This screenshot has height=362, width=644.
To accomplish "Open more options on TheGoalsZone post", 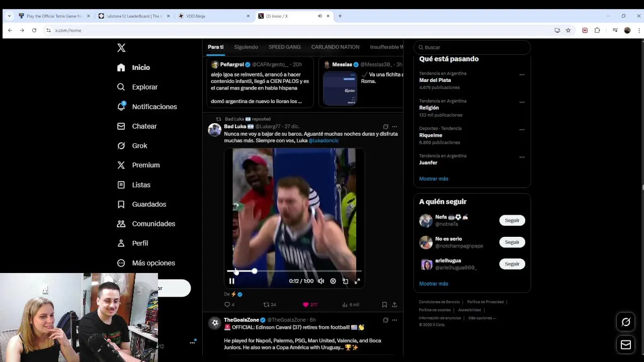I will tap(394, 320).
